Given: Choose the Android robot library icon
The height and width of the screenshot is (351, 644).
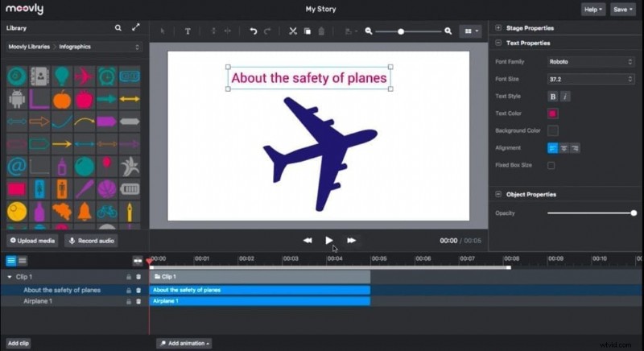Looking at the screenshot, I should [17, 99].
